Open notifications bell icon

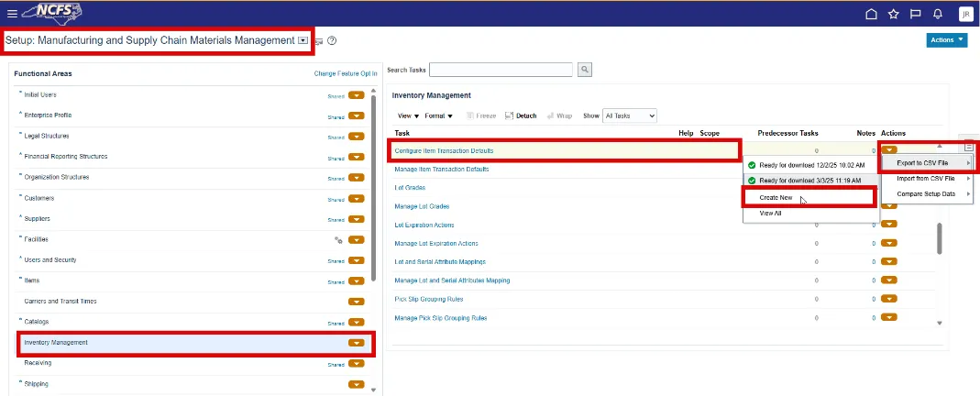click(x=938, y=14)
